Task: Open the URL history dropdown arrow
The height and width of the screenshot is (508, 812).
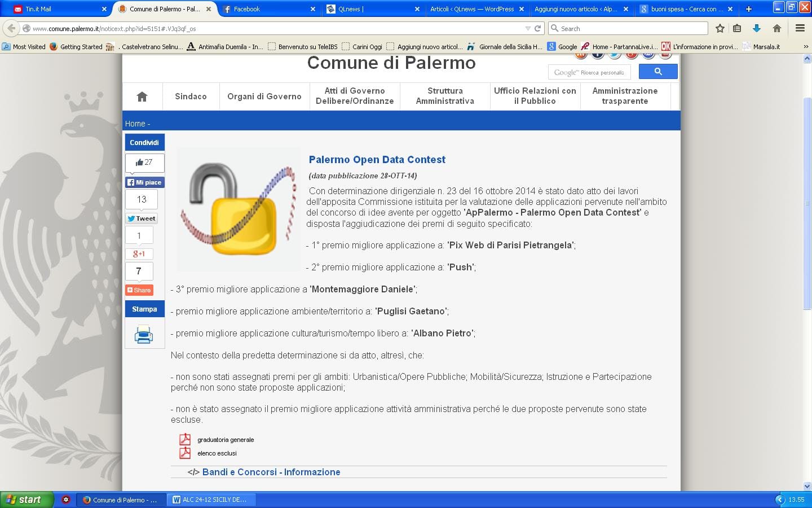Action: [x=528, y=28]
